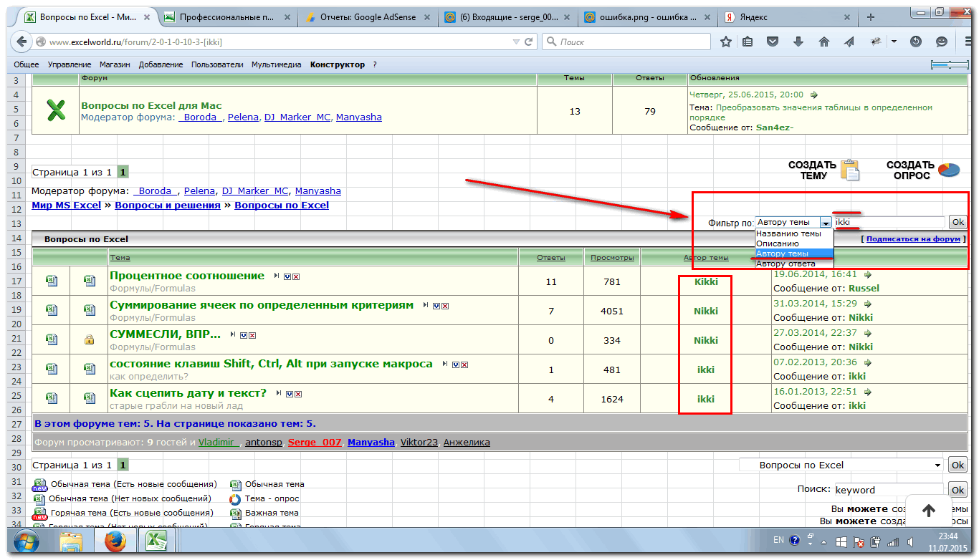
Task: Click the go-to arrow next to Четверг, 25.06.2015
Action: [814, 95]
